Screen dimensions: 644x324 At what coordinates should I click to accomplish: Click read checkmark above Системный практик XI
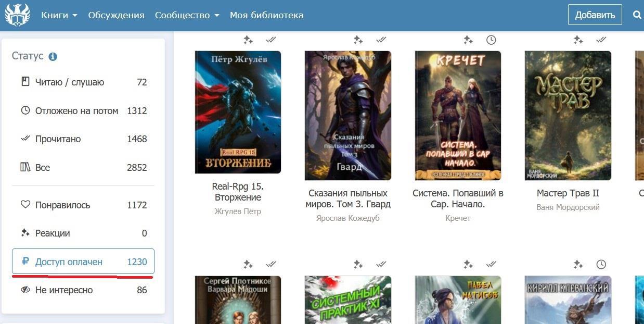[381, 264]
